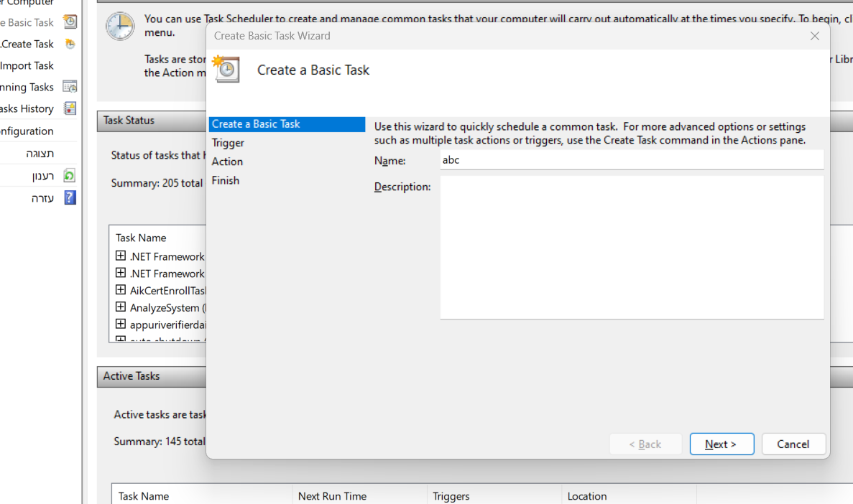Click the running tasks icon in Actions pane

click(70, 87)
